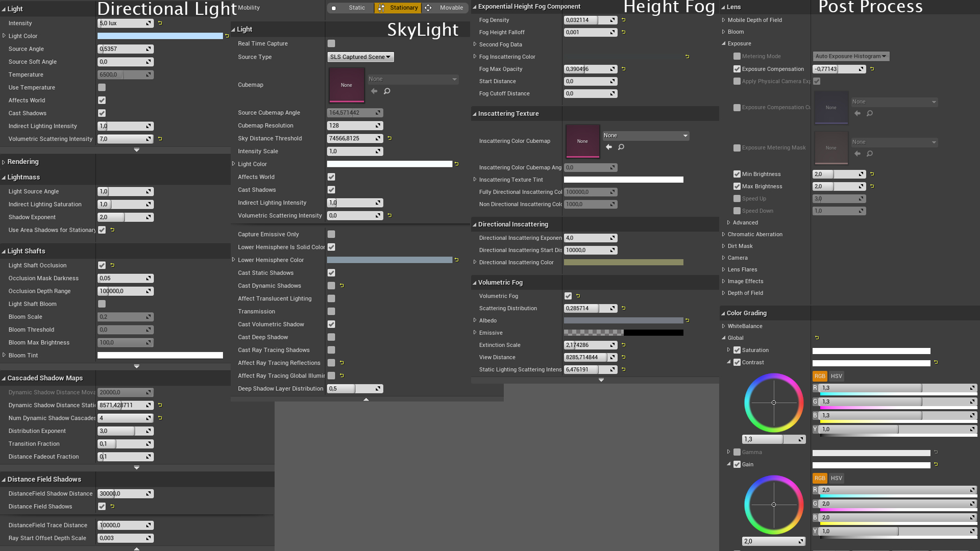Disable Cast Shadows on the Directional Light

[102, 113]
